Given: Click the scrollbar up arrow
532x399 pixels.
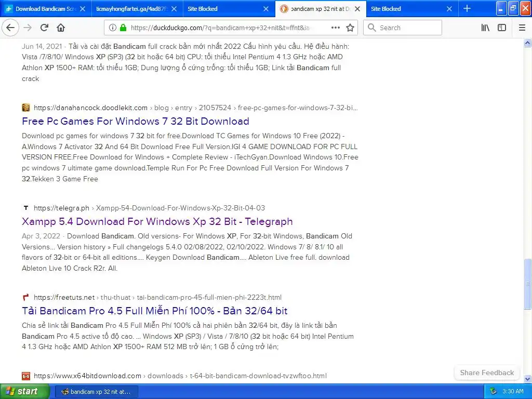Looking at the screenshot, I should 527,43.
